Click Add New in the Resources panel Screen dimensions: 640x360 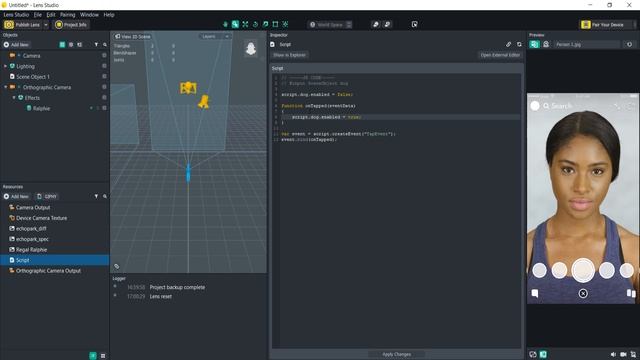(16, 196)
